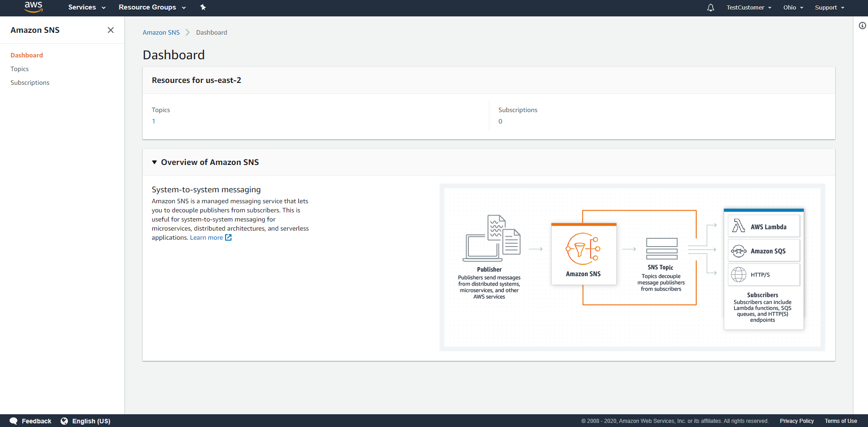
Task: Click the pin shortcuts icon
Action: point(203,7)
